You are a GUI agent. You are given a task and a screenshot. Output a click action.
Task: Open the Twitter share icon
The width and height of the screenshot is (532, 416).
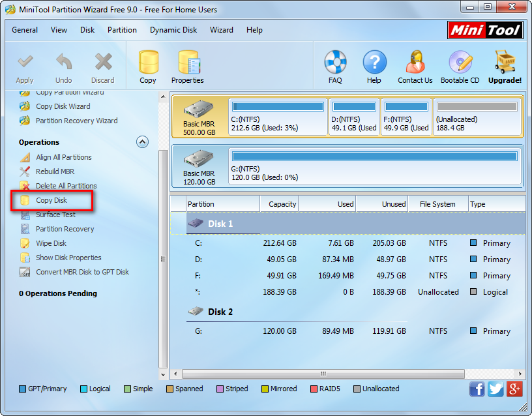[x=495, y=389]
